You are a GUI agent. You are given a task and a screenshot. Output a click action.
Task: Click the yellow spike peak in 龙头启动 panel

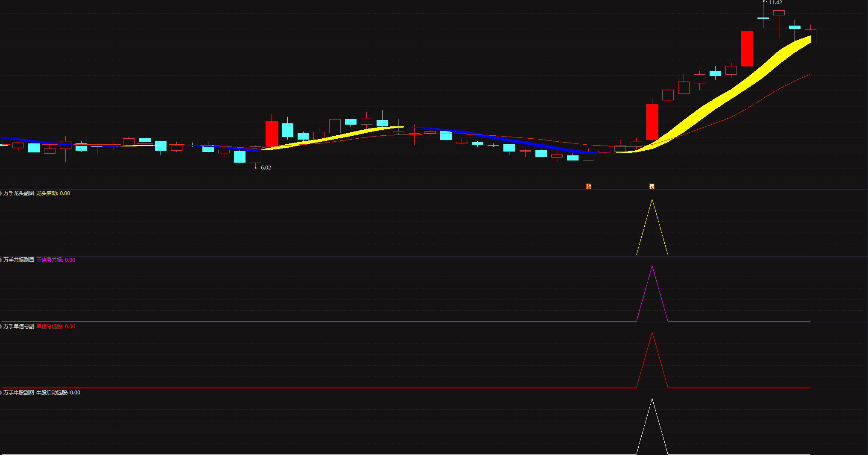click(652, 200)
